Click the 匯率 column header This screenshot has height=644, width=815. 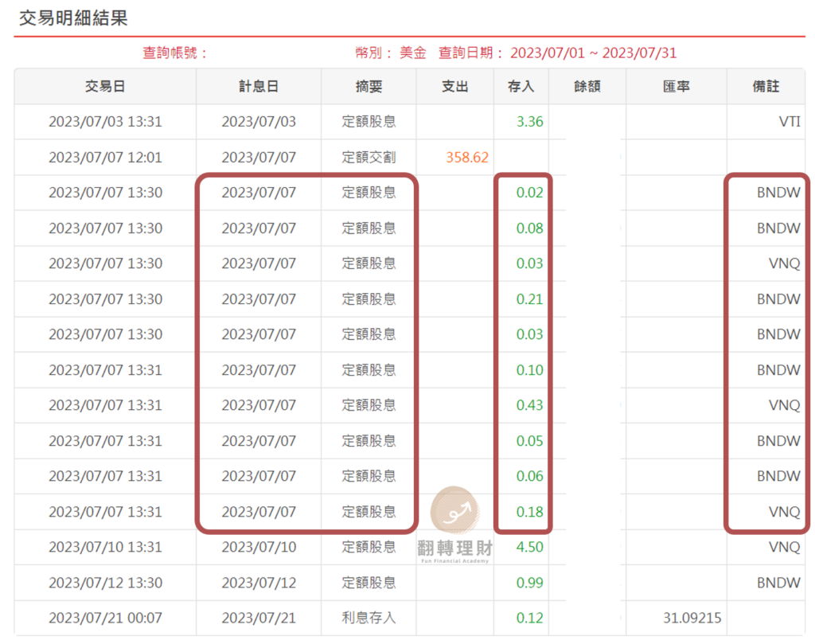pos(677,86)
